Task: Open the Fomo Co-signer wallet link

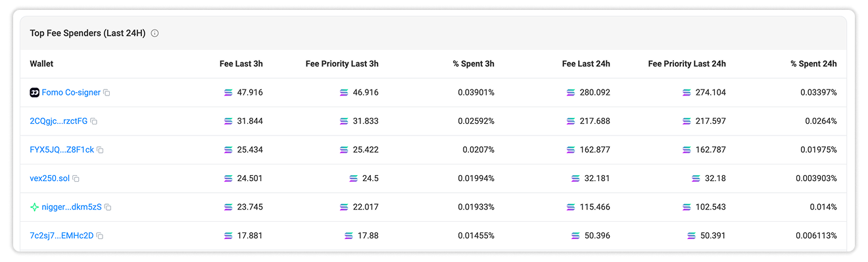Action: pos(71,93)
